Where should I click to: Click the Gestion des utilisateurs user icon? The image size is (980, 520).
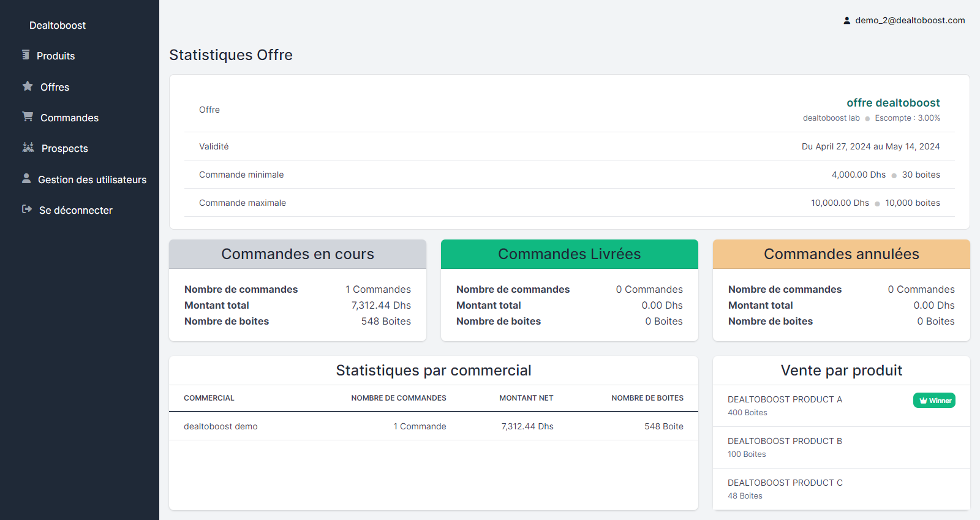pyautogui.click(x=26, y=178)
